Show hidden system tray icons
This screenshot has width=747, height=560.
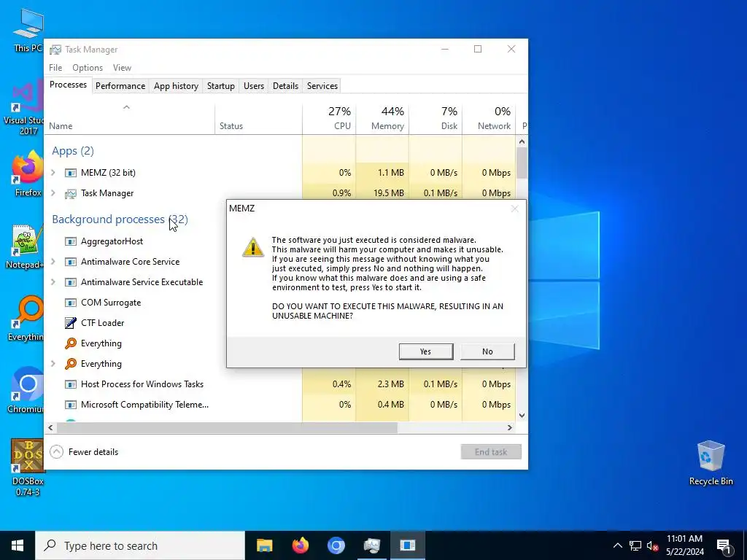tap(617, 545)
